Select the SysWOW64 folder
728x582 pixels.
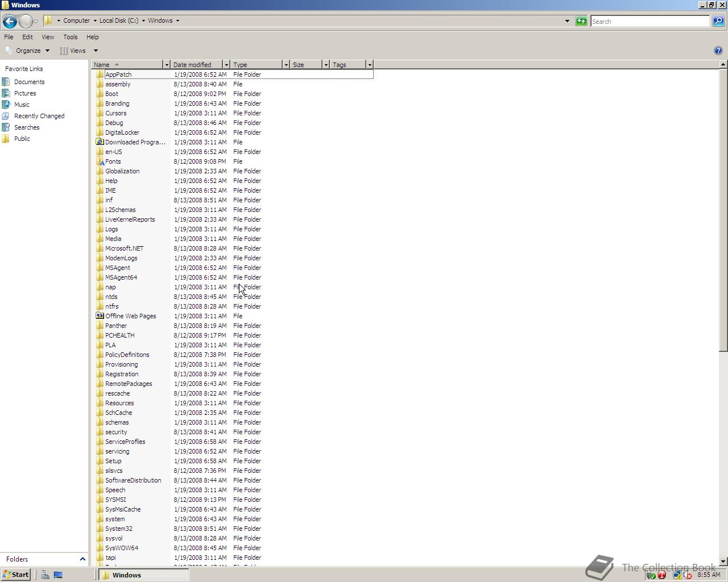pos(122,548)
